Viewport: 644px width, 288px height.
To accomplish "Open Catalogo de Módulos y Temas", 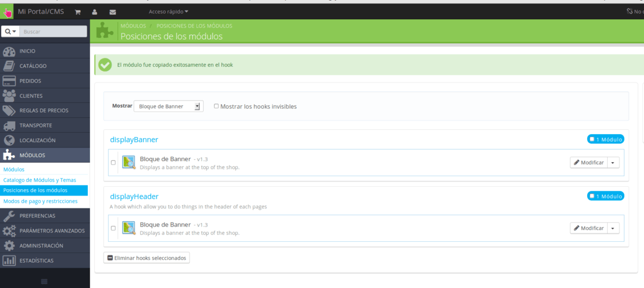I will (39, 180).
